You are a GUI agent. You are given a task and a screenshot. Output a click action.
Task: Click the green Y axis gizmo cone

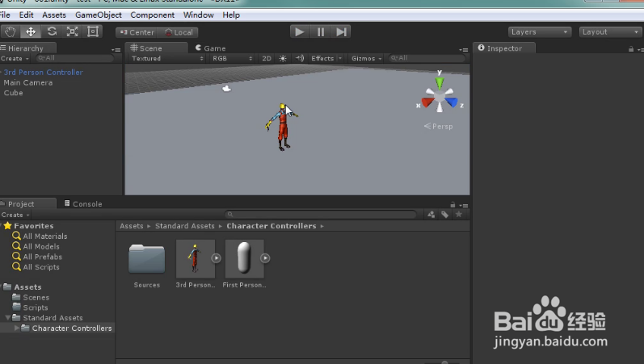(x=440, y=83)
